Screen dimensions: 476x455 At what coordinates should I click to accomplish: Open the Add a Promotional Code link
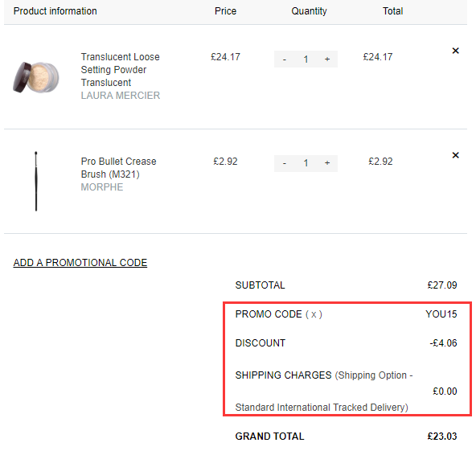tap(80, 263)
